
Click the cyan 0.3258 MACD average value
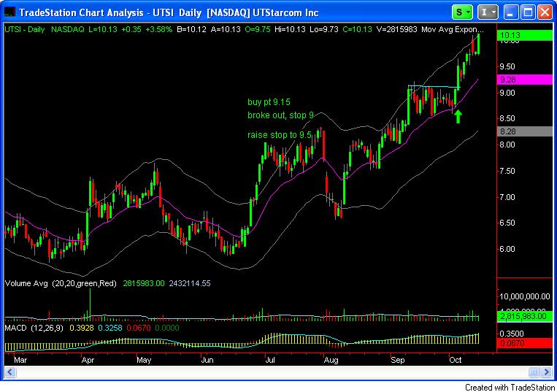110,328
